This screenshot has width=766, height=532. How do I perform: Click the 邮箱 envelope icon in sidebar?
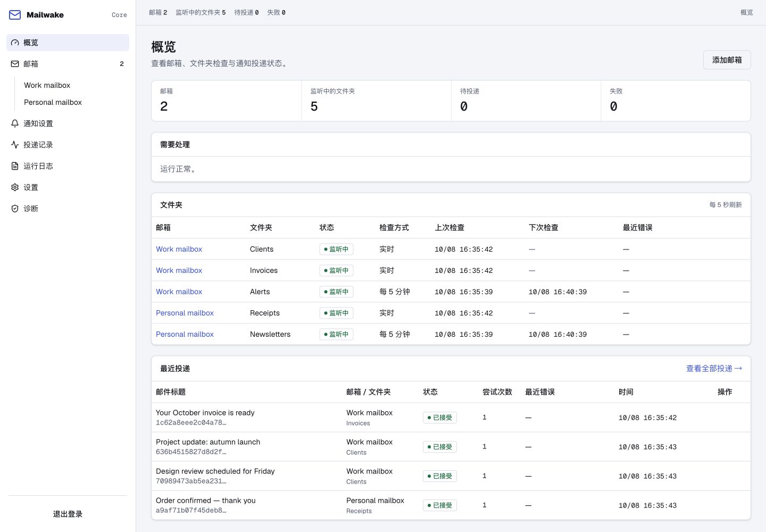coord(15,64)
